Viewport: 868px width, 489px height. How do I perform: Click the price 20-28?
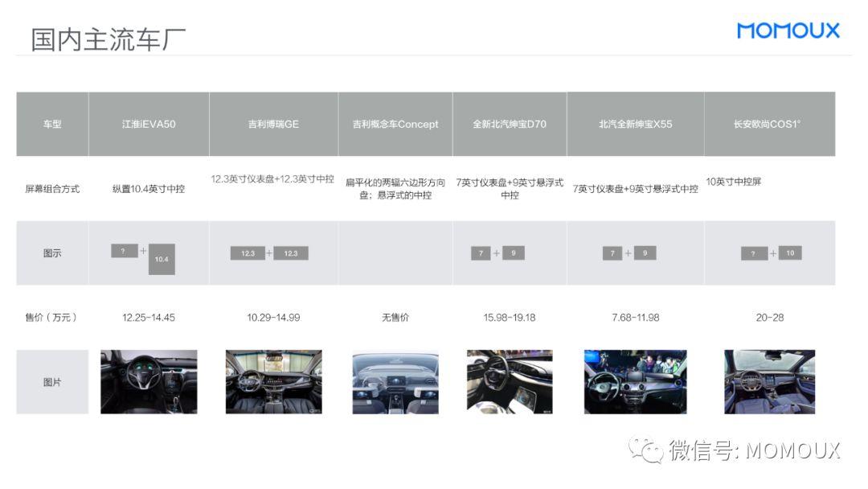[x=769, y=318]
